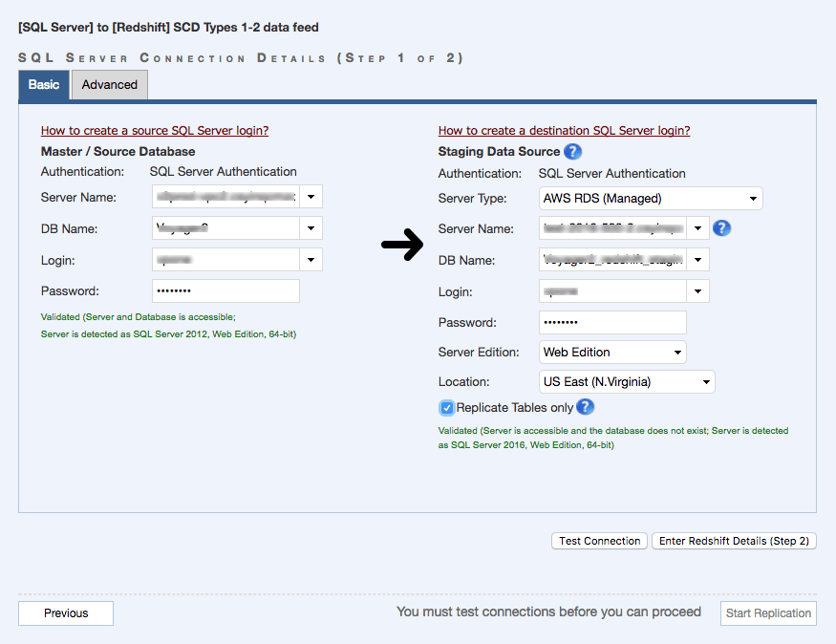The image size is (836, 644).
Task: Open source SQL Server login help link
Action: pos(155,131)
